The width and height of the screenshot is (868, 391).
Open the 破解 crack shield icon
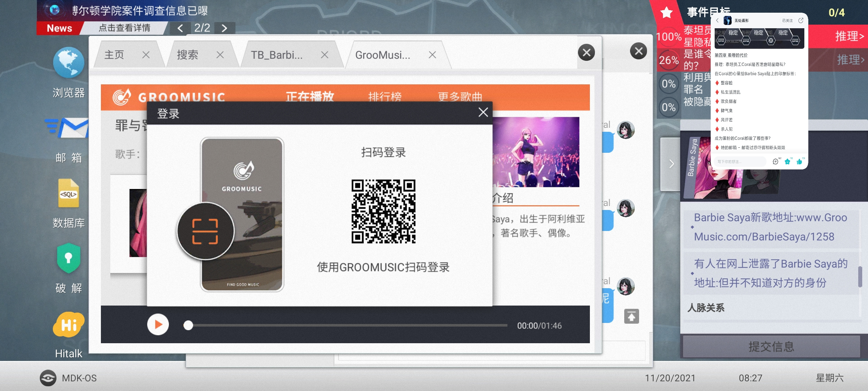point(68,258)
